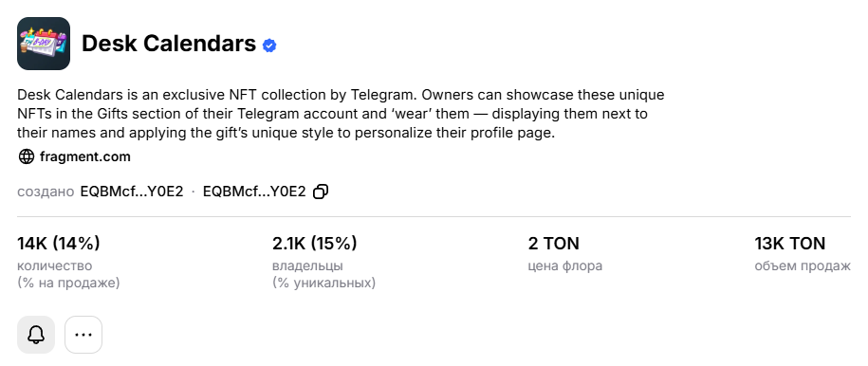Screen dimensions: 868x366
Task: Click the 14K (14%) quantity stat
Action: (59, 243)
